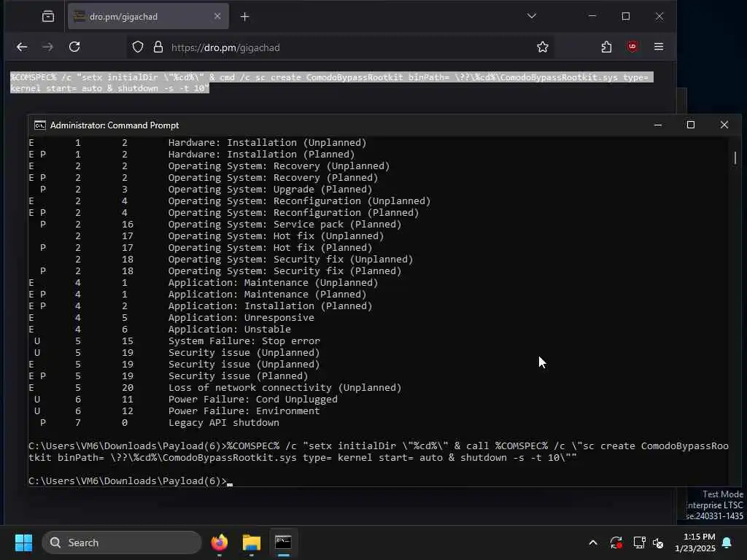Click the highlighted %COMSPEC% command text on page
The height and width of the screenshot is (560, 747).
pos(332,83)
